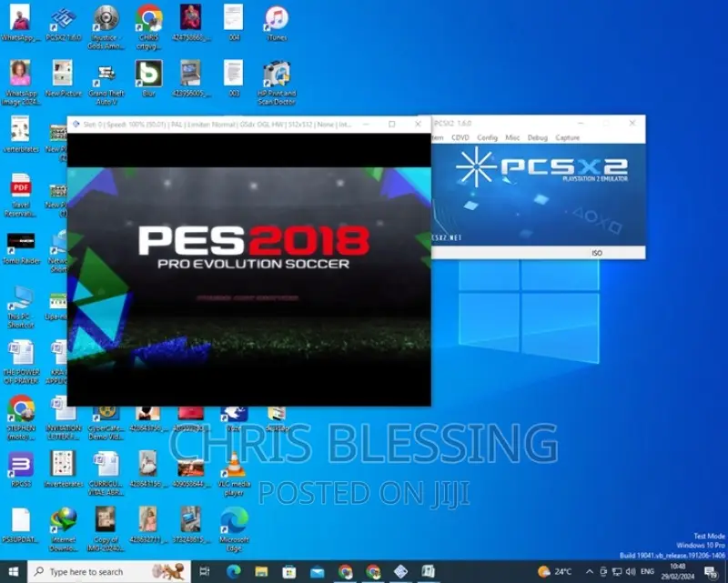
Task: Select the PCSX2 1.6.0 desktop shortcut
Action: [63, 24]
